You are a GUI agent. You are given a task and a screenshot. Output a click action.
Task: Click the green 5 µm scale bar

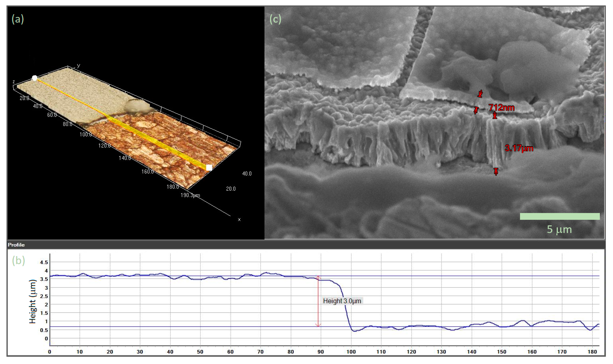(560, 216)
